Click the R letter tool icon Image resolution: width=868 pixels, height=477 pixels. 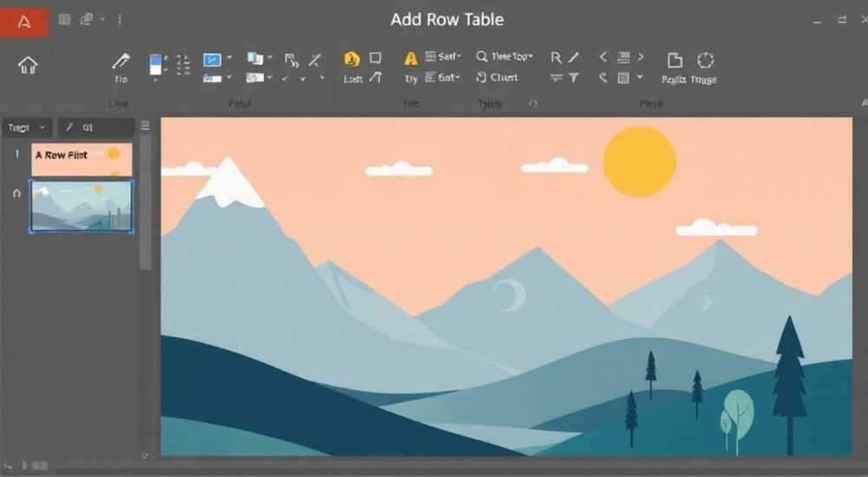[x=556, y=57]
